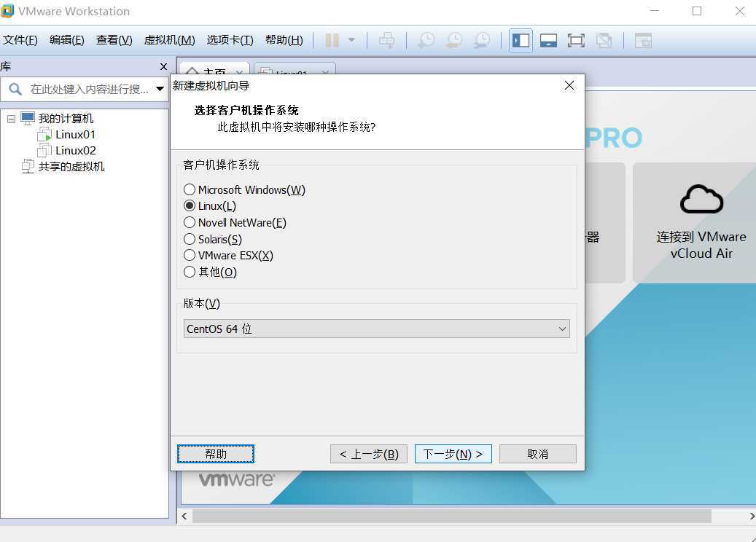
Task: Open the snapshot manager toolbar icon
Action: [x=482, y=41]
